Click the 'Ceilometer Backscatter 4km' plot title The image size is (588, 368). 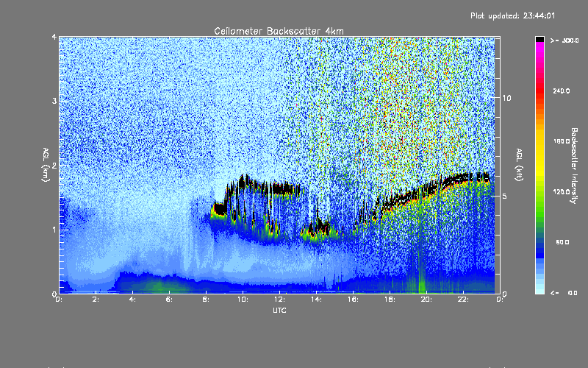pyautogui.click(x=279, y=31)
